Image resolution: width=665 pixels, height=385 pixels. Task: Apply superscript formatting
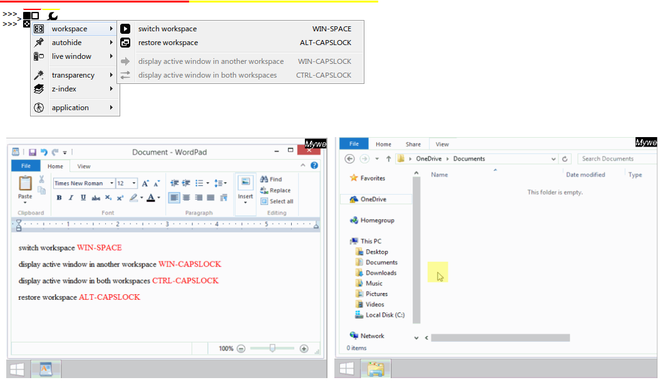pos(120,198)
